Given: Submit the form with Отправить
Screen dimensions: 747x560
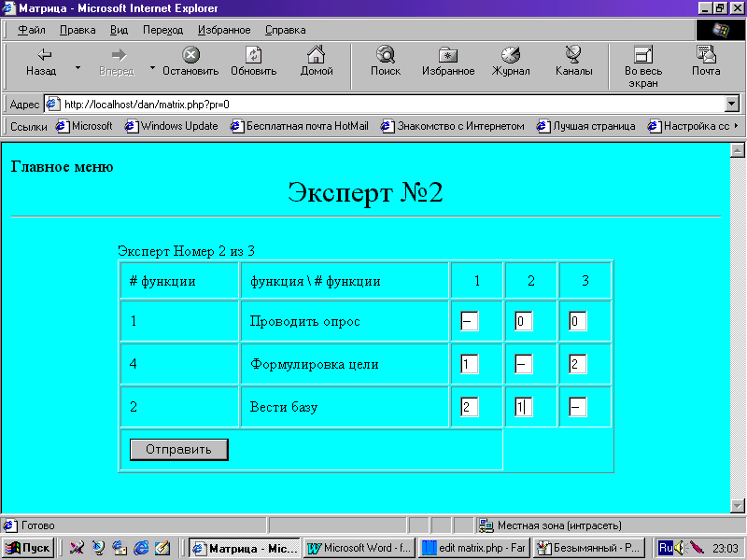Looking at the screenshot, I should click(179, 450).
